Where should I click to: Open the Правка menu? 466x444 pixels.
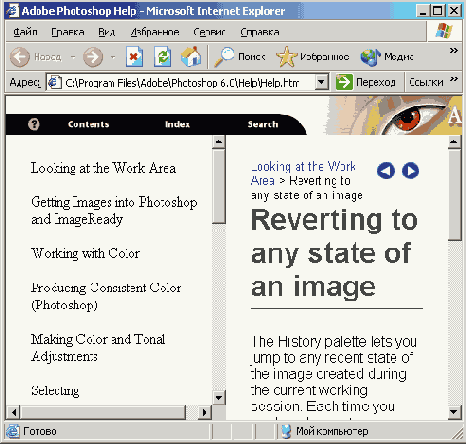[68, 32]
